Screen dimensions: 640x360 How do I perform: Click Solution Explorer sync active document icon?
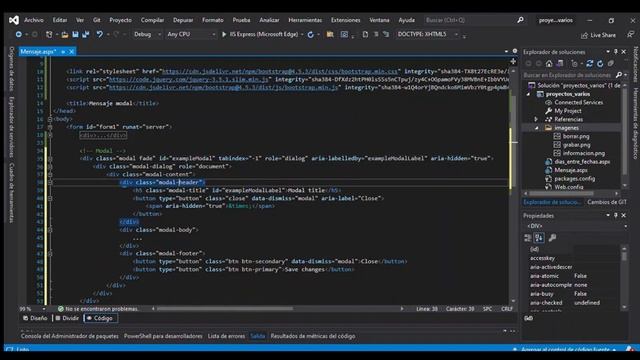tap(589, 64)
